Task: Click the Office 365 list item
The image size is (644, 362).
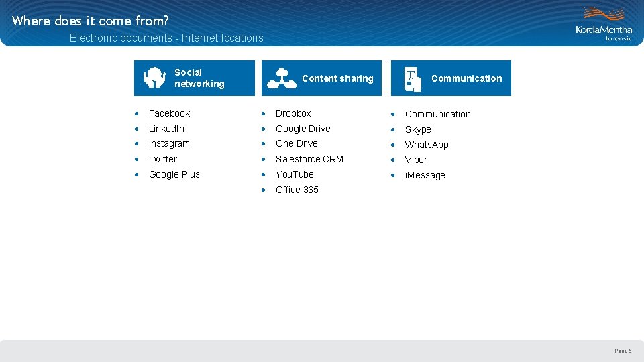Action: (297, 190)
